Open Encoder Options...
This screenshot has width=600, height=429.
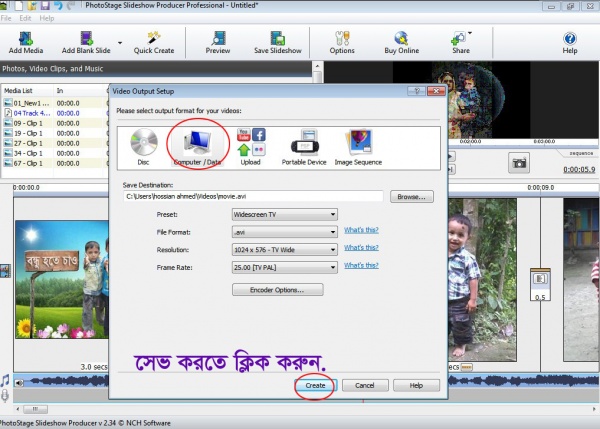click(x=277, y=290)
